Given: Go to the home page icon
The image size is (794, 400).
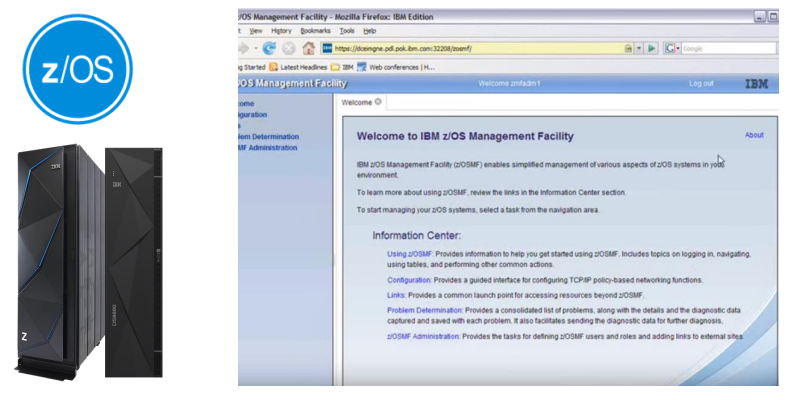Looking at the screenshot, I should click(x=308, y=48).
